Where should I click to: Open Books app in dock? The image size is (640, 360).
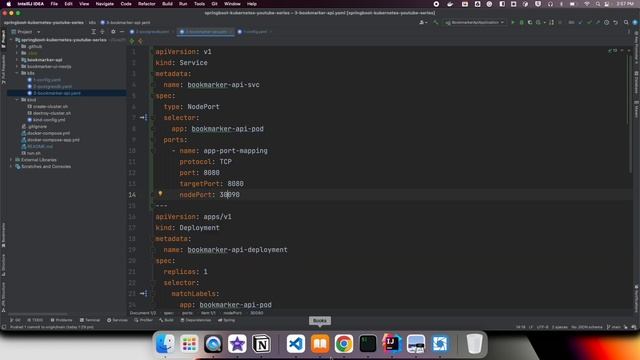320,344
